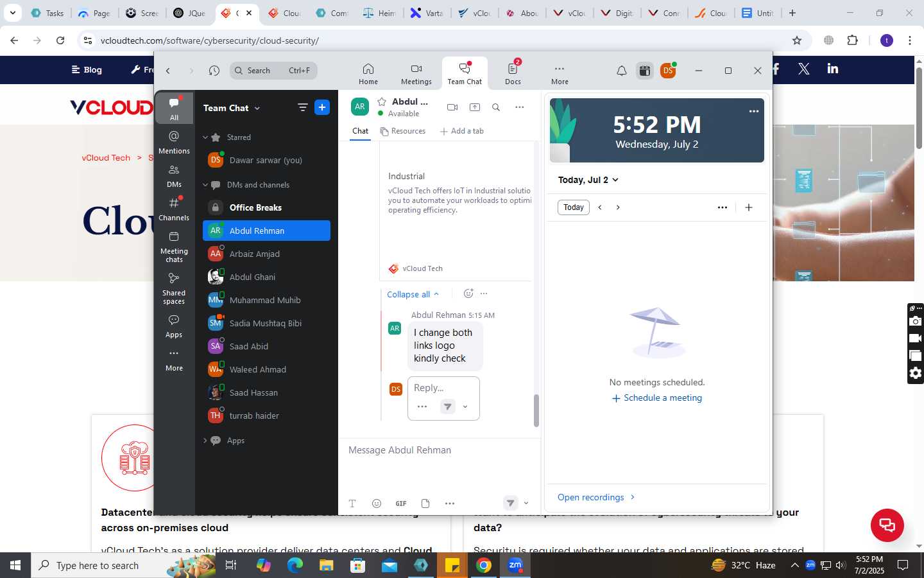Viewport: 924px width, 578px height.
Task: Star the Abdul Rehman chat
Action: (382, 101)
